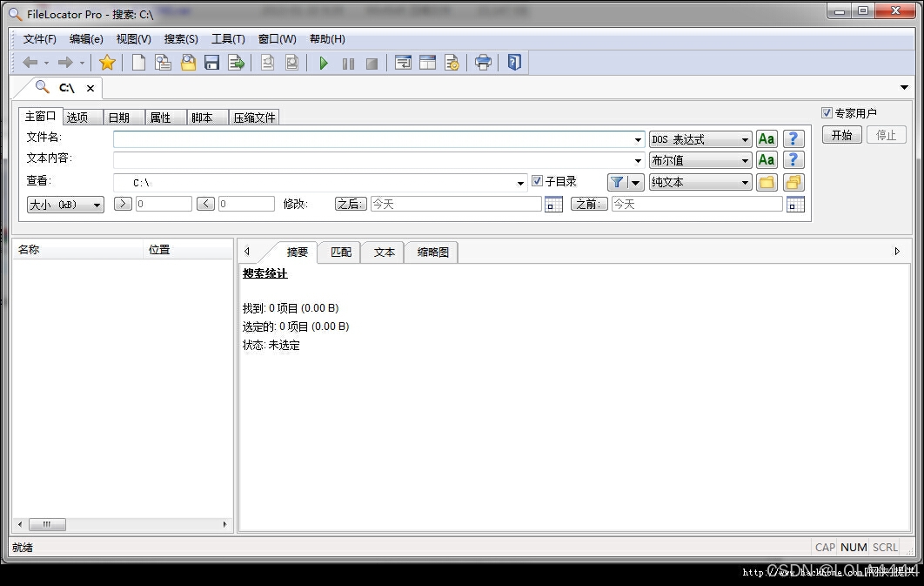
Task: Browse for a single folder icon
Action: point(767,182)
